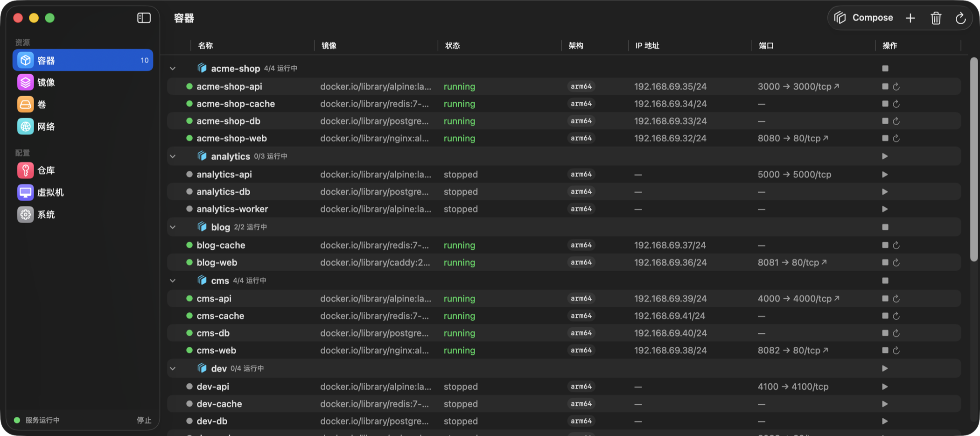
Task: Open 系统 settings in the sidebar
Action: click(x=83, y=214)
